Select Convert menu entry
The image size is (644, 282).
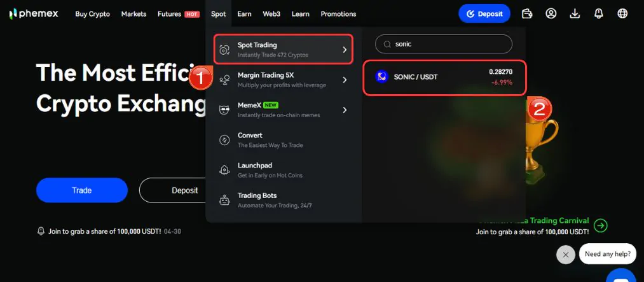click(284, 140)
